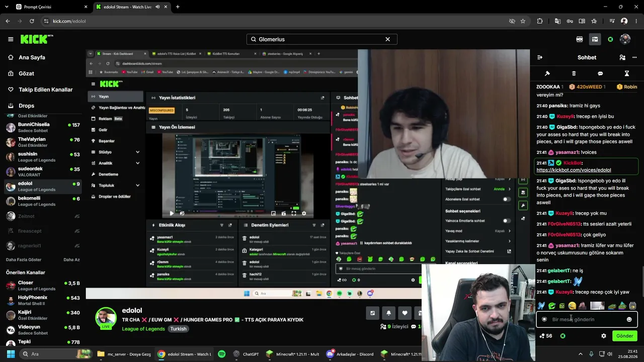The image size is (644, 362).
Task: Open Takip Edilen Kanallar
Action: tap(45, 89)
